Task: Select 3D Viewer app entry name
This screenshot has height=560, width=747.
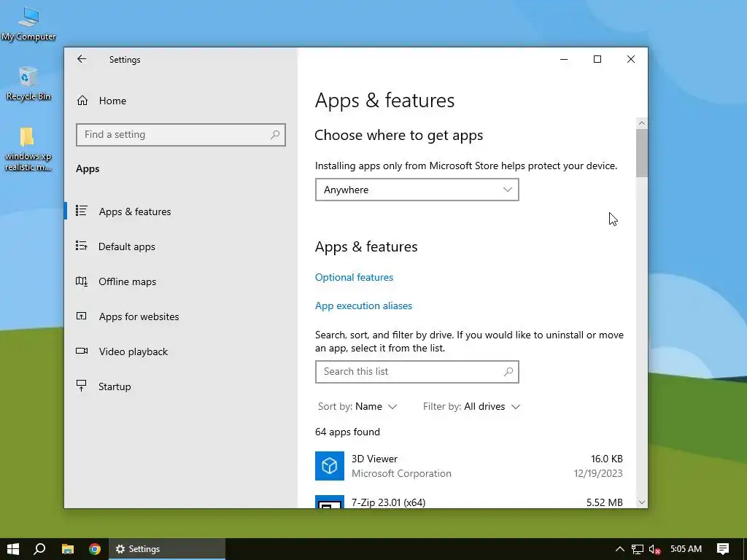Action: pyautogui.click(x=374, y=459)
